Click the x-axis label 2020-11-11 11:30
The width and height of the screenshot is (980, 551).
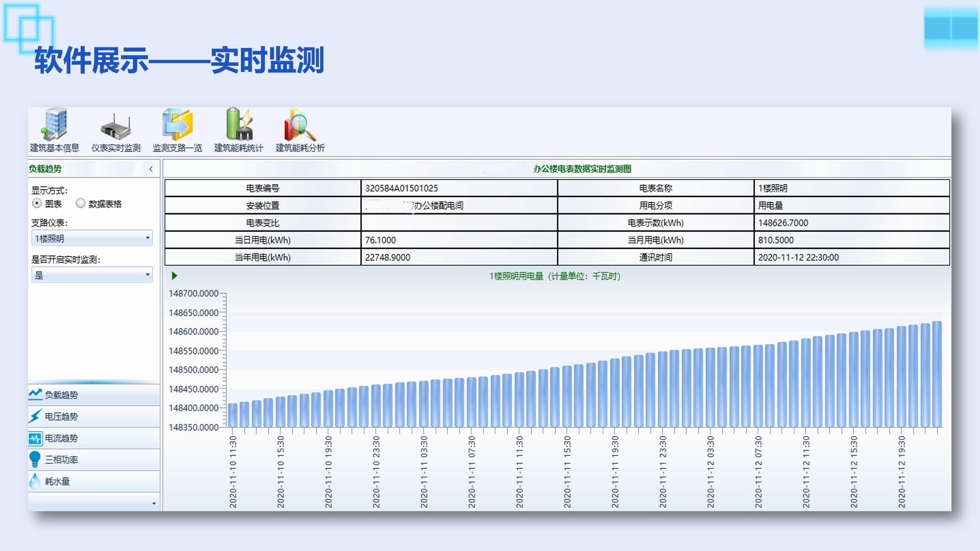pos(519,472)
